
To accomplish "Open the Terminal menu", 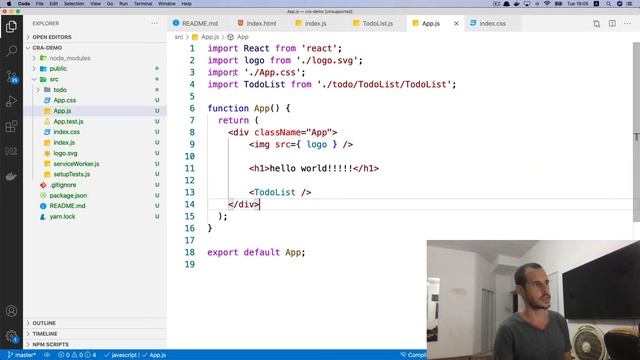I will click(143, 4).
